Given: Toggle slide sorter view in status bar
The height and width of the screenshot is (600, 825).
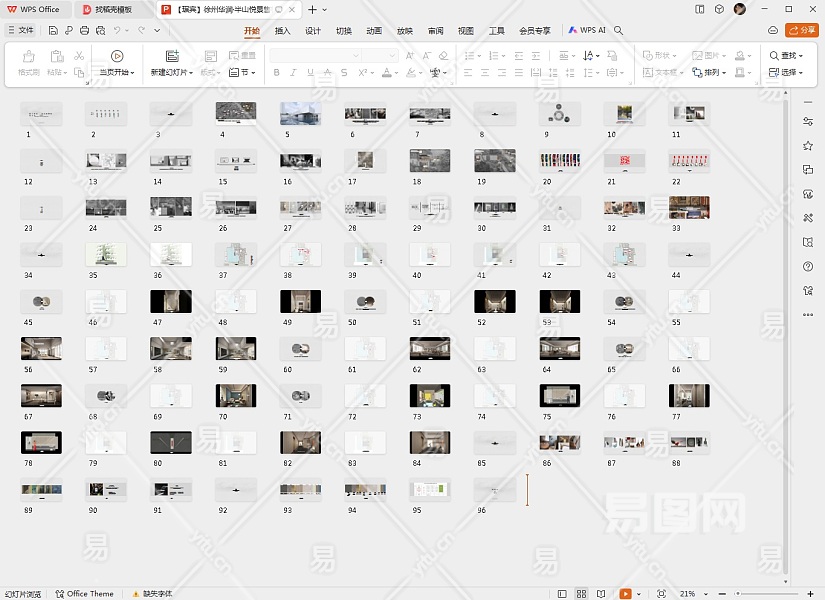Looking at the screenshot, I should pos(579,594).
